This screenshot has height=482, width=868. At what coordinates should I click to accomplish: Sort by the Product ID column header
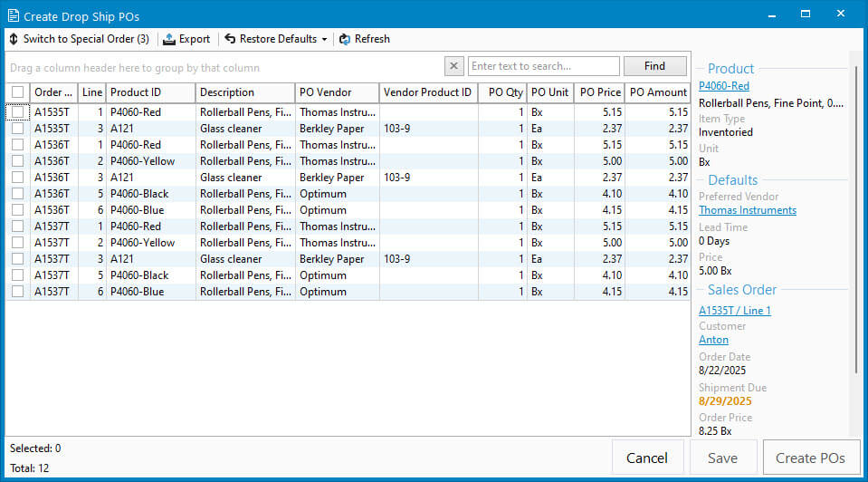pyautogui.click(x=150, y=92)
